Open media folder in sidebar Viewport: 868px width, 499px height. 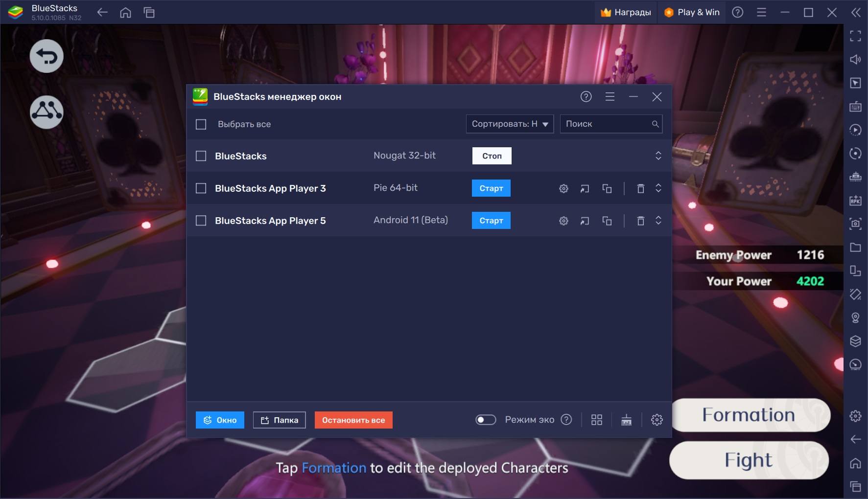click(855, 247)
